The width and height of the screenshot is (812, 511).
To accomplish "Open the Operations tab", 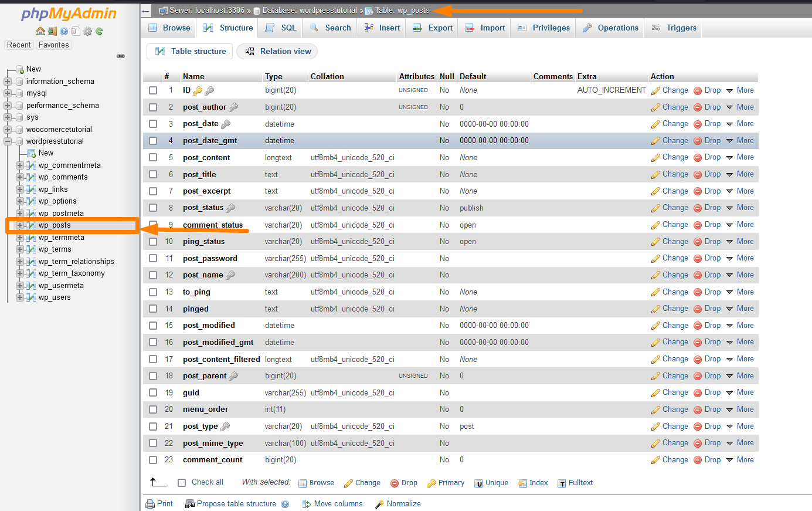I will coord(610,28).
